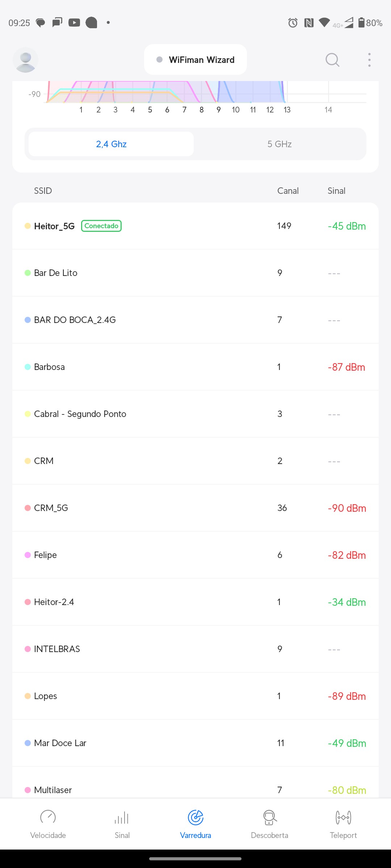Tap the Conectado badge on Heitor_5G

point(101,226)
